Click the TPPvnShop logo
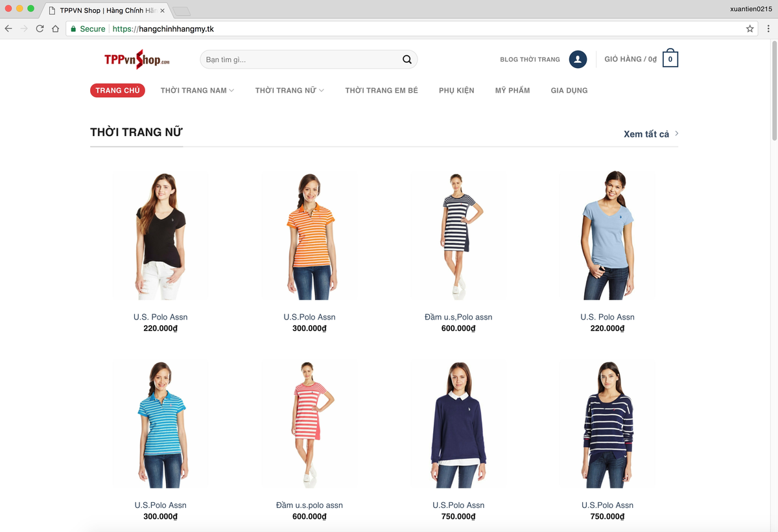 pyautogui.click(x=137, y=60)
